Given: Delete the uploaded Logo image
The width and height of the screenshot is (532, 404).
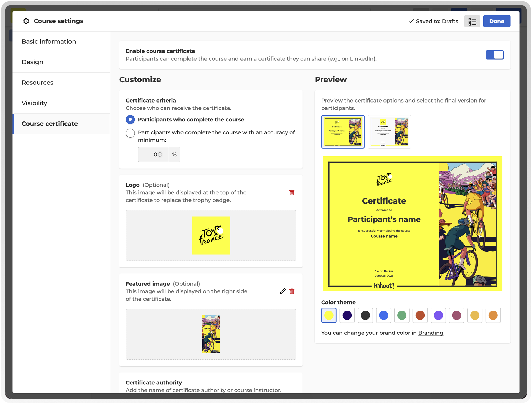Looking at the screenshot, I should tap(292, 192).
